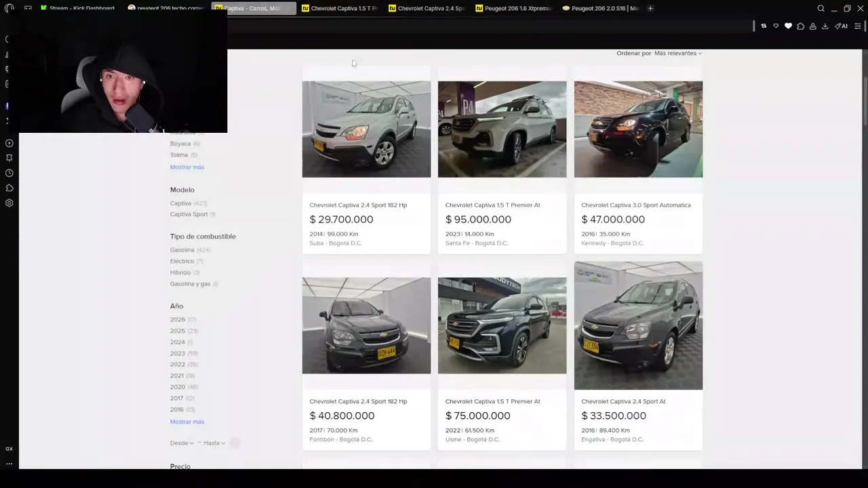Apply the year range with the round button
The width and height of the screenshot is (868, 488).
[x=235, y=443]
